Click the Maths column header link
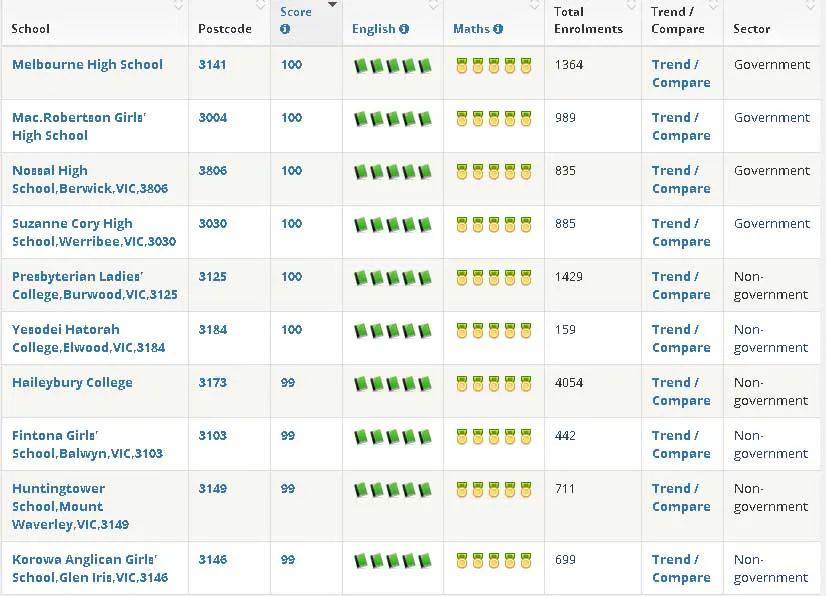826x596 pixels. [471, 28]
